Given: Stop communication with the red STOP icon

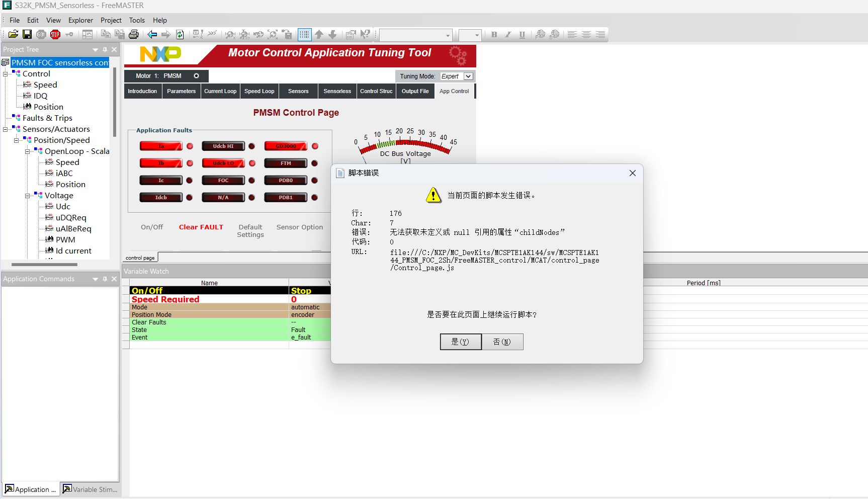Looking at the screenshot, I should point(55,34).
